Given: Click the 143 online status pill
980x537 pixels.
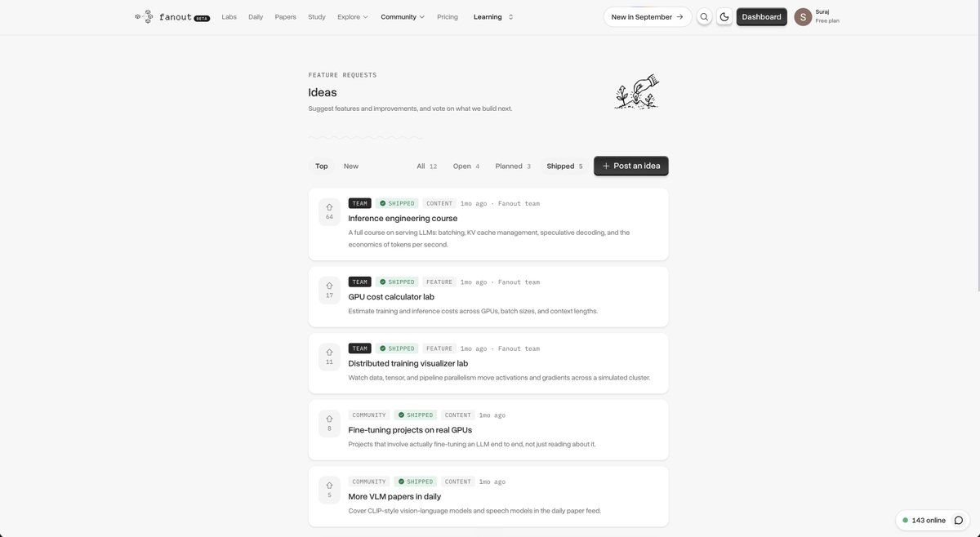Looking at the screenshot, I should (x=933, y=520).
